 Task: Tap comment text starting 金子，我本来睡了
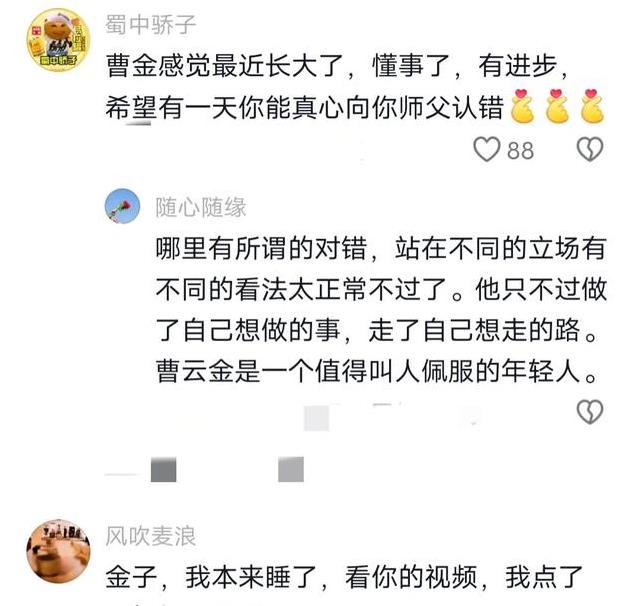(x=344, y=577)
